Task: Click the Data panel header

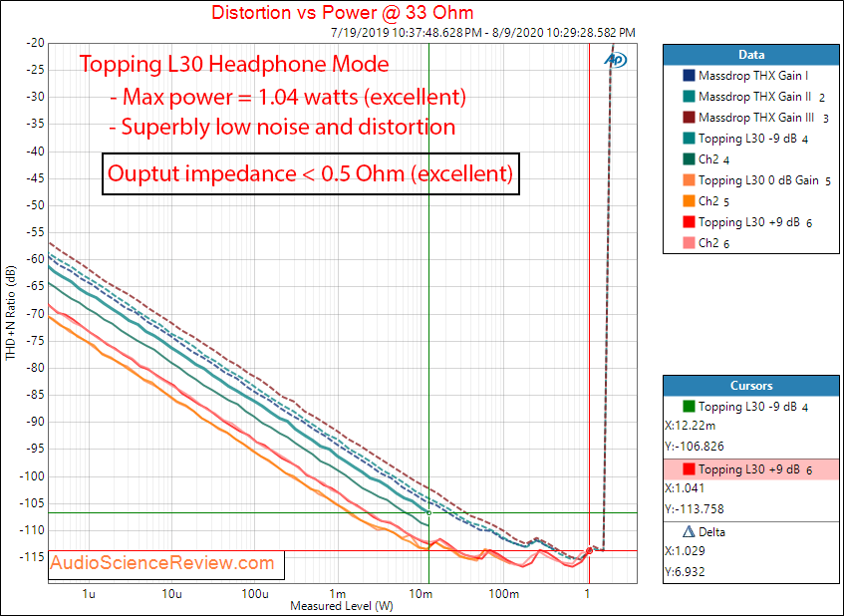Action: 751,55
